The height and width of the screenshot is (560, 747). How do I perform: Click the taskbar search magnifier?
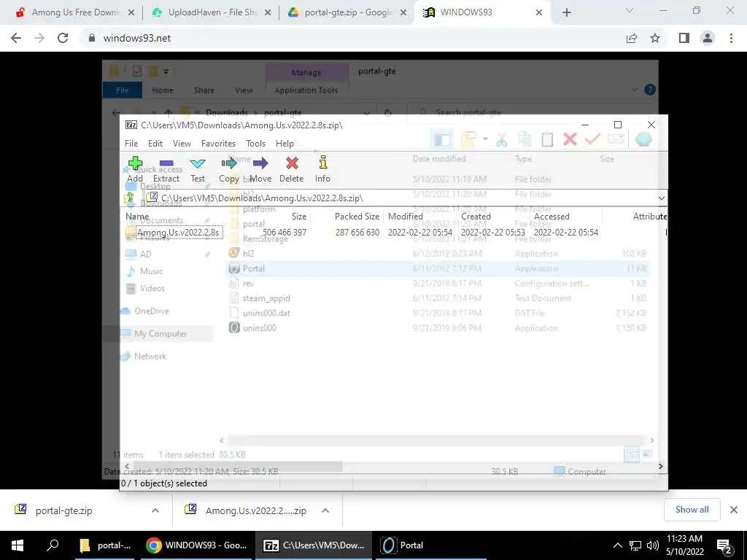(x=53, y=545)
